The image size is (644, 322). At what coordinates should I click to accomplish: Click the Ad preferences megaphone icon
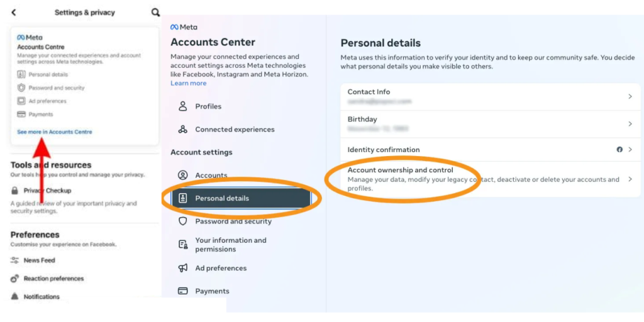(183, 268)
